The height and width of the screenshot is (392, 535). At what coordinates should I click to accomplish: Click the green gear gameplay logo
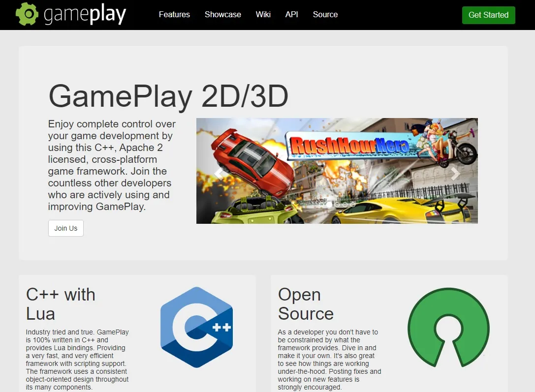click(27, 14)
